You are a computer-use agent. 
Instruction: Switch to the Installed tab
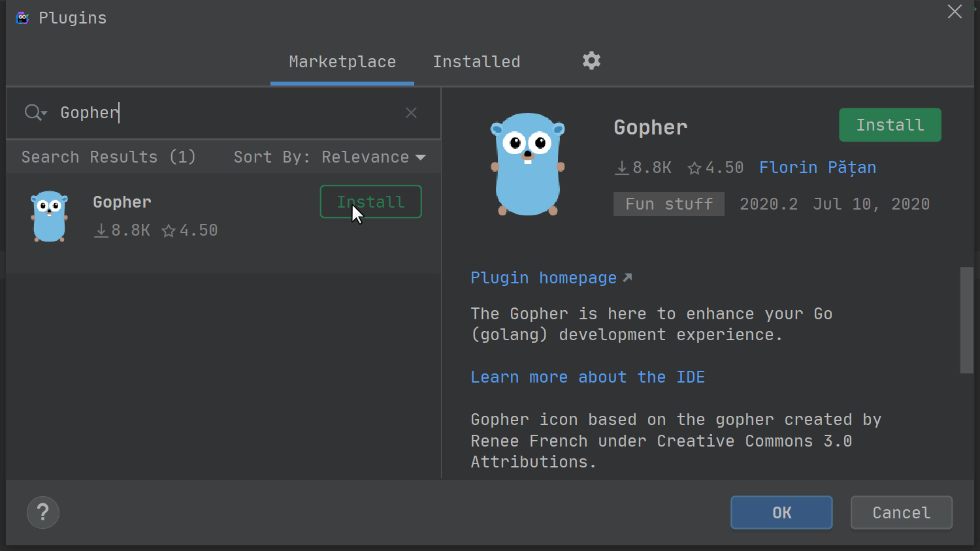[x=476, y=62]
